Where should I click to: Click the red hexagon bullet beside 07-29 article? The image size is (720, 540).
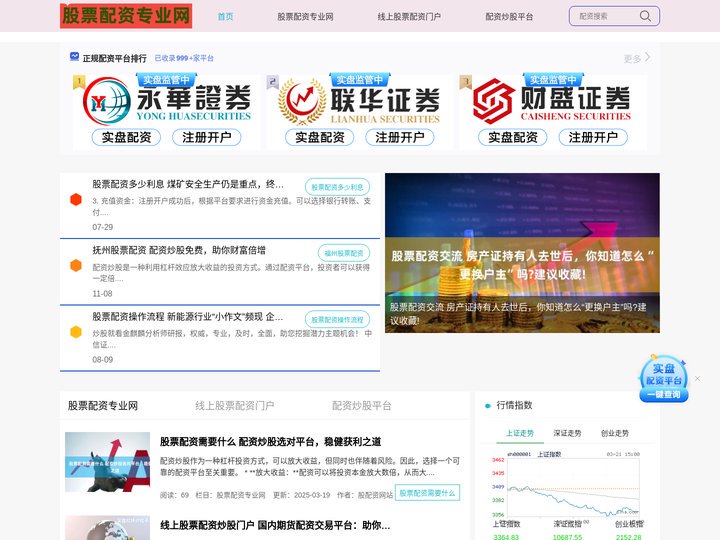coord(76,199)
